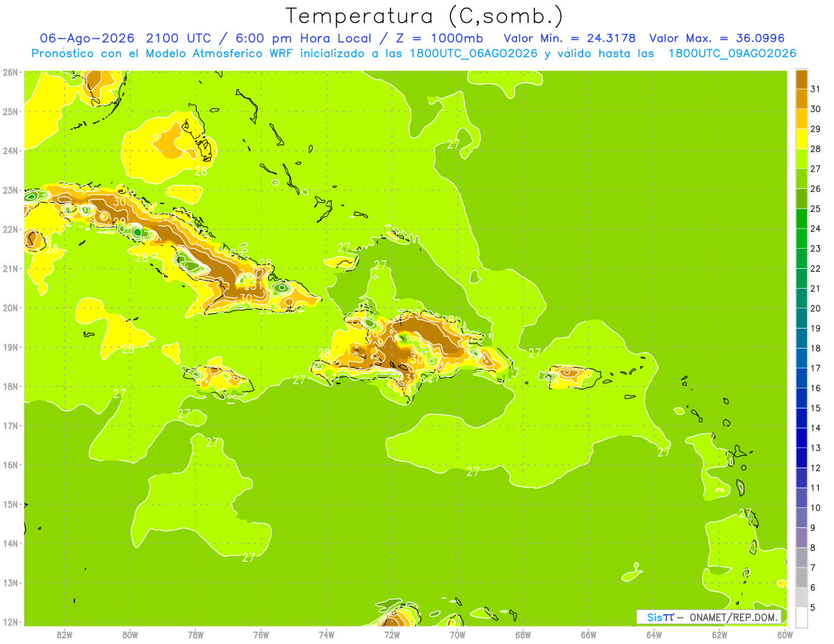Click the '23N' latitude label
Viewport: 834px width, 644px height.
point(10,190)
